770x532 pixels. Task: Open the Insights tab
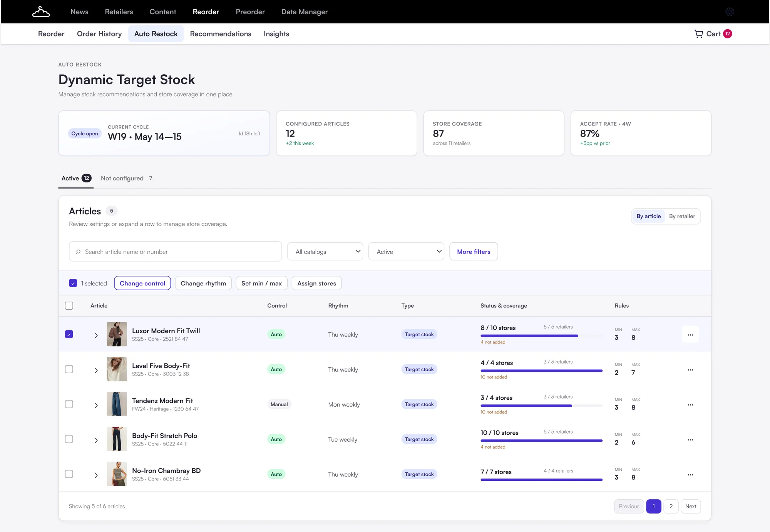point(276,34)
